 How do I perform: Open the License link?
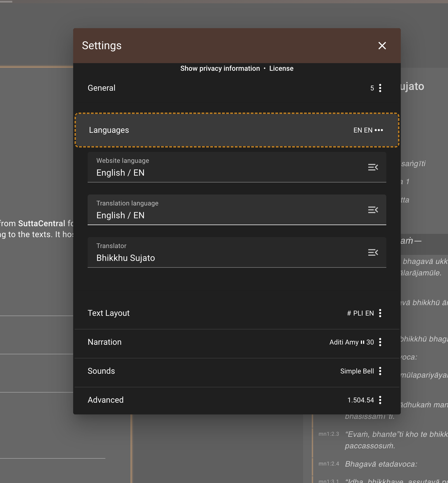(x=281, y=68)
